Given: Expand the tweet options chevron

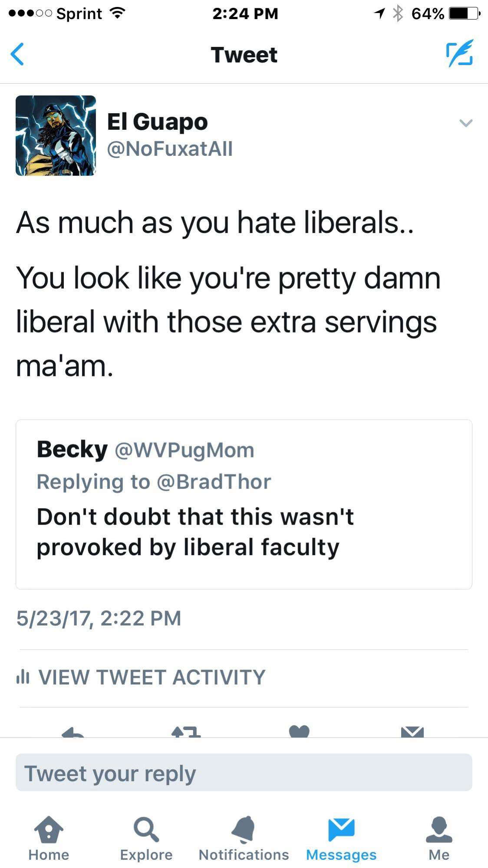Looking at the screenshot, I should click(x=465, y=123).
